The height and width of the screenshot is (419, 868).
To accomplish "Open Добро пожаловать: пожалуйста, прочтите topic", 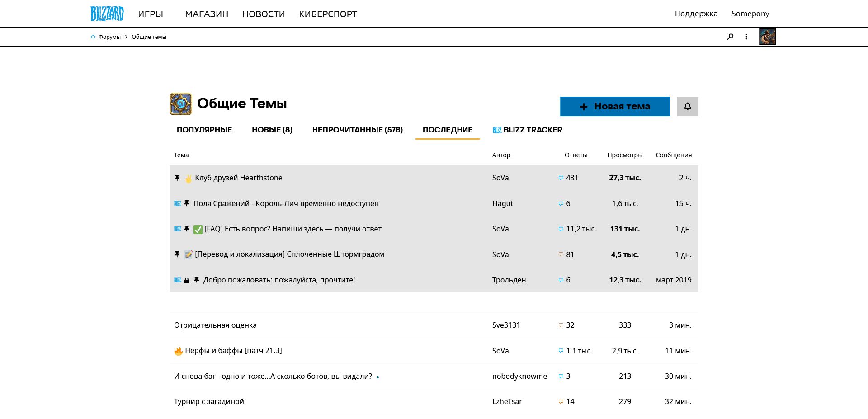I will (279, 280).
